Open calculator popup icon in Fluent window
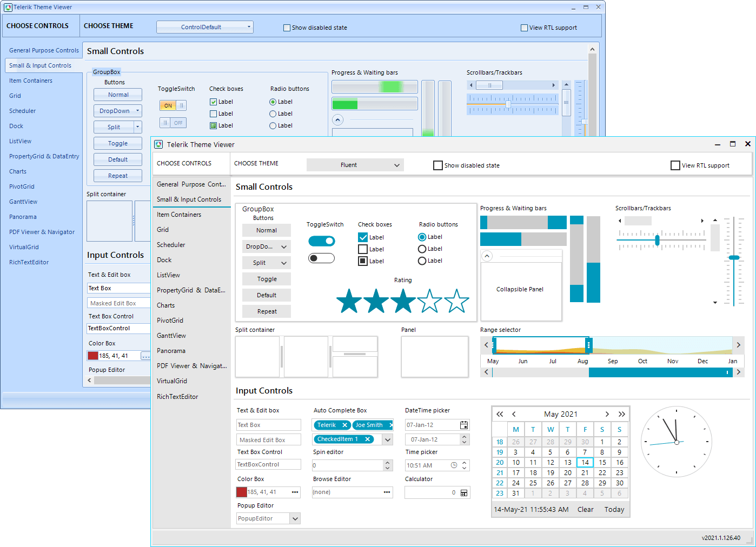Image resolution: width=756 pixels, height=547 pixels. coord(464,493)
